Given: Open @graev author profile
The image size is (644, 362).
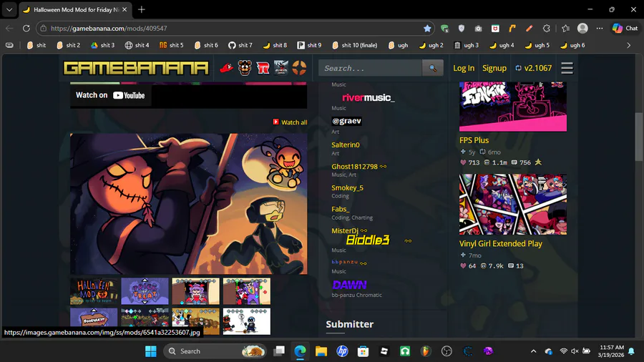Looking at the screenshot, I should (x=346, y=121).
